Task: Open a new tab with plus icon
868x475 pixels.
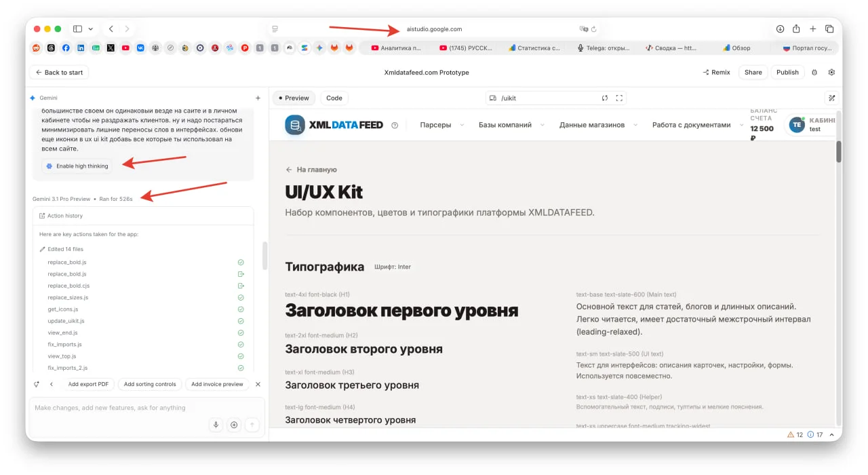Action: [x=812, y=29]
